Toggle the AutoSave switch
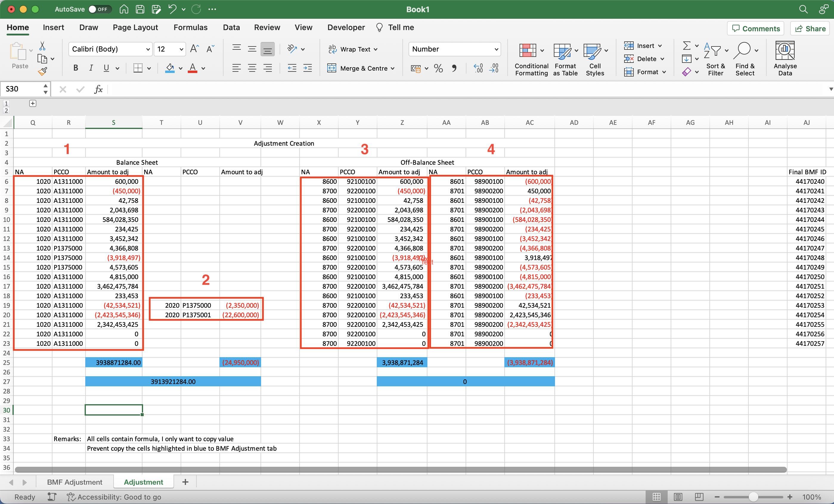Viewport: 834px width, 504px height. [x=98, y=9]
